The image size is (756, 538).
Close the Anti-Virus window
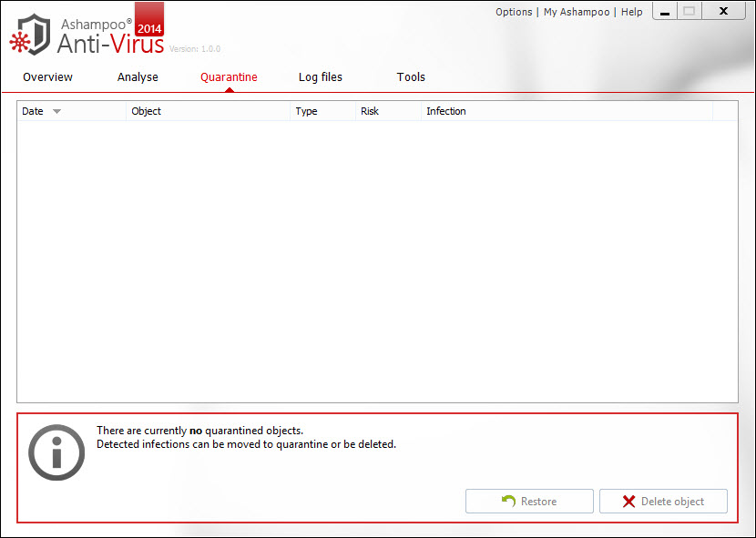(x=723, y=11)
